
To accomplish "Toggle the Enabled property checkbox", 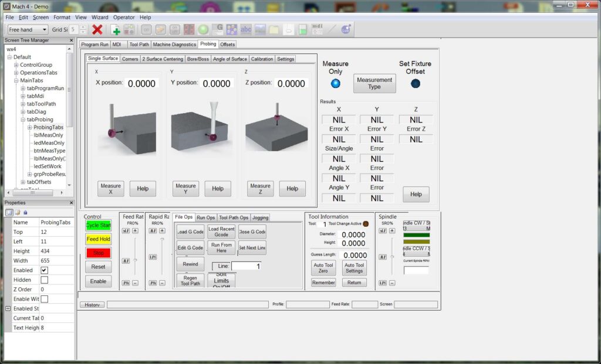I will pos(45,270).
